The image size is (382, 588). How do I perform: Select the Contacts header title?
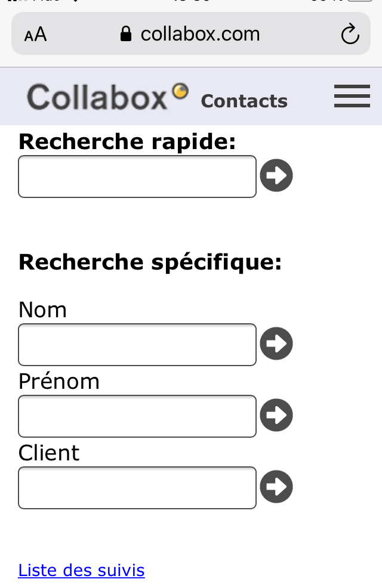coord(244,101)
